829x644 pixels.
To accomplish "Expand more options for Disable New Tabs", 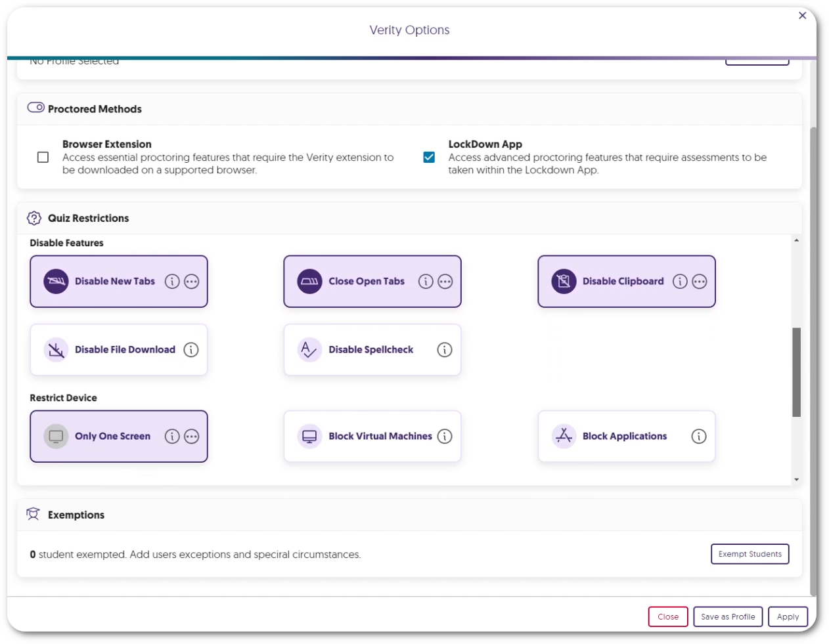I will coord(192,282).
